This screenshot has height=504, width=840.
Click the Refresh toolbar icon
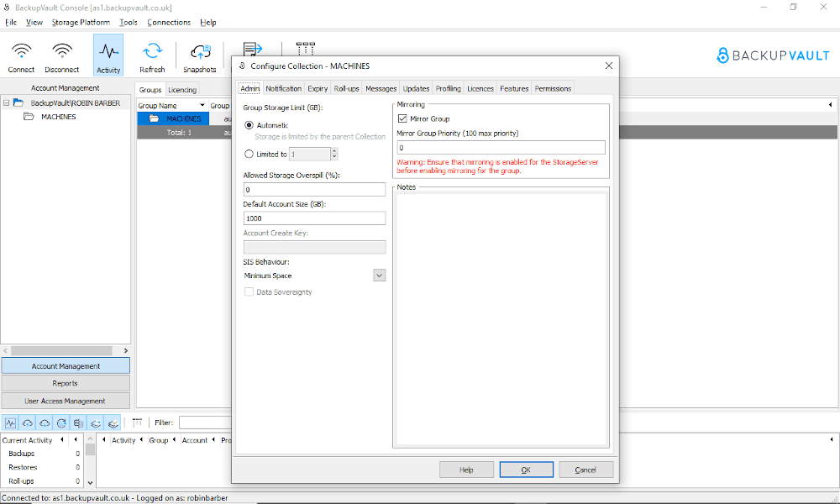153,51
